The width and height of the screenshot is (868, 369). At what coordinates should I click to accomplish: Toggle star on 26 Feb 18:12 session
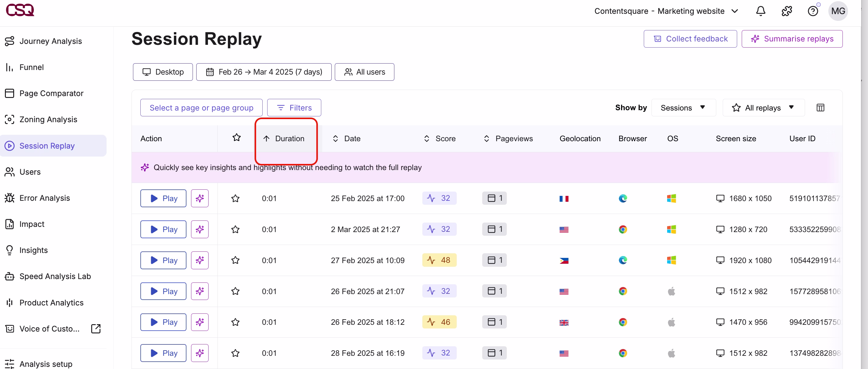tap(235, 322)
